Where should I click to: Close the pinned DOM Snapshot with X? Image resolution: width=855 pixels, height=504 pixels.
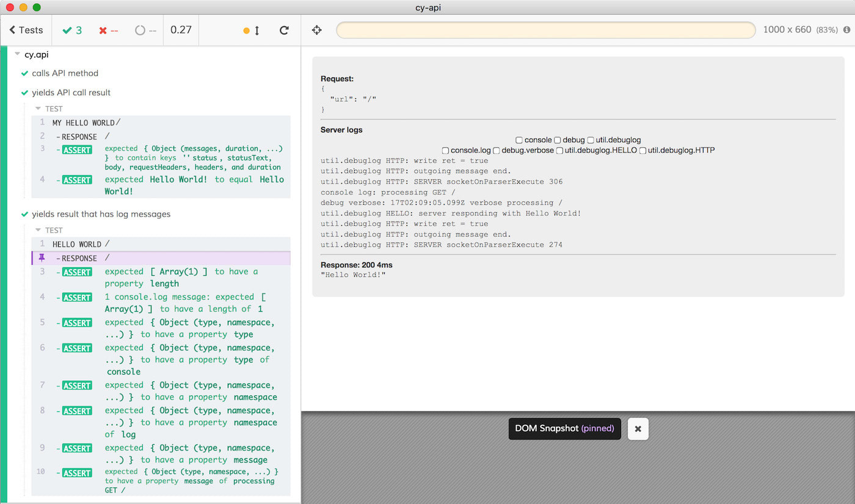638,429
